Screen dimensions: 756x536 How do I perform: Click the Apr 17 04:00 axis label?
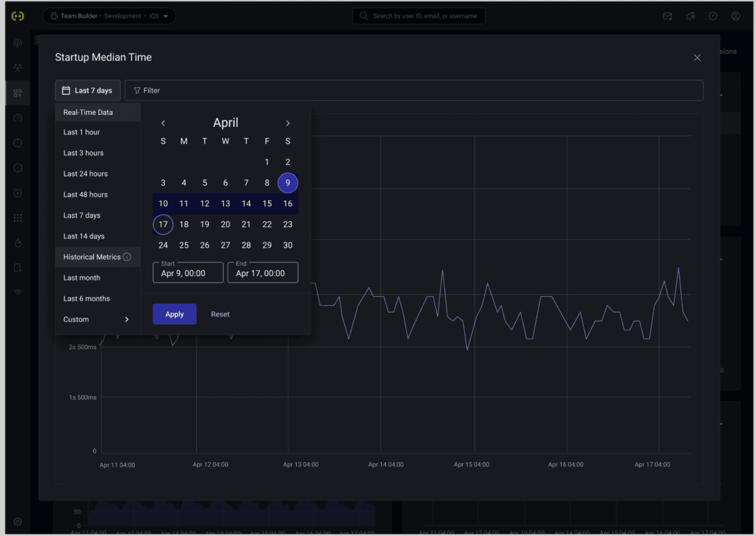[653, 465]
